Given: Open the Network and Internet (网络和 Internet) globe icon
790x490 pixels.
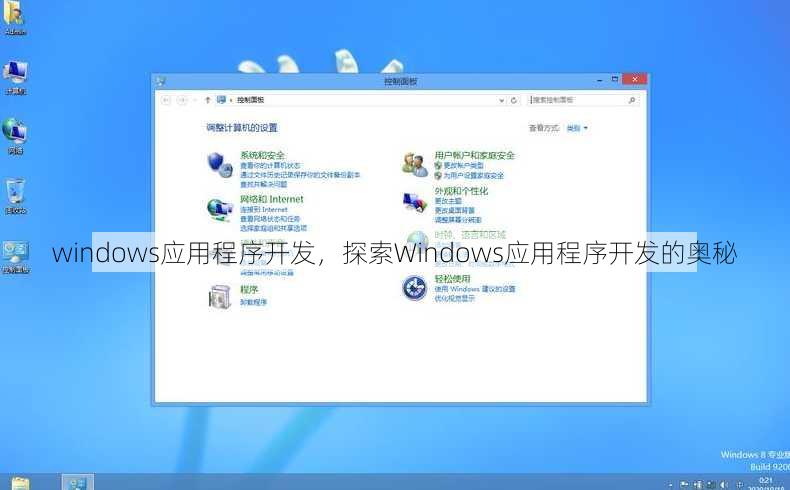Looking at the screenshot, I should 220,208.
